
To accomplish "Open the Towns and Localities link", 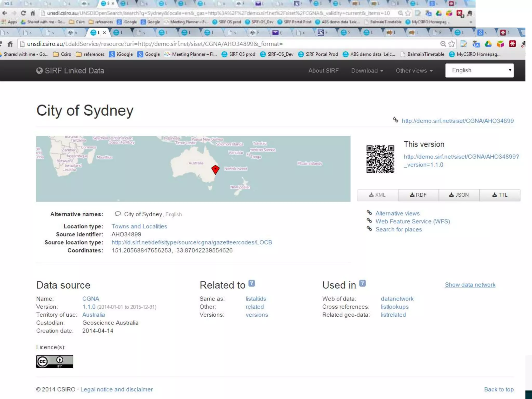I will [139, 227].
